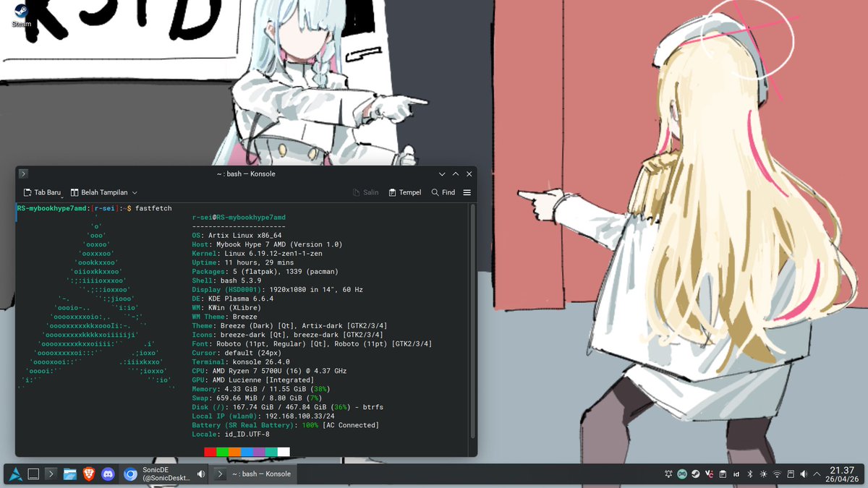Open the notifications bell in system tray
Viewport: 868px width, 488px height.
coord(668,474)
